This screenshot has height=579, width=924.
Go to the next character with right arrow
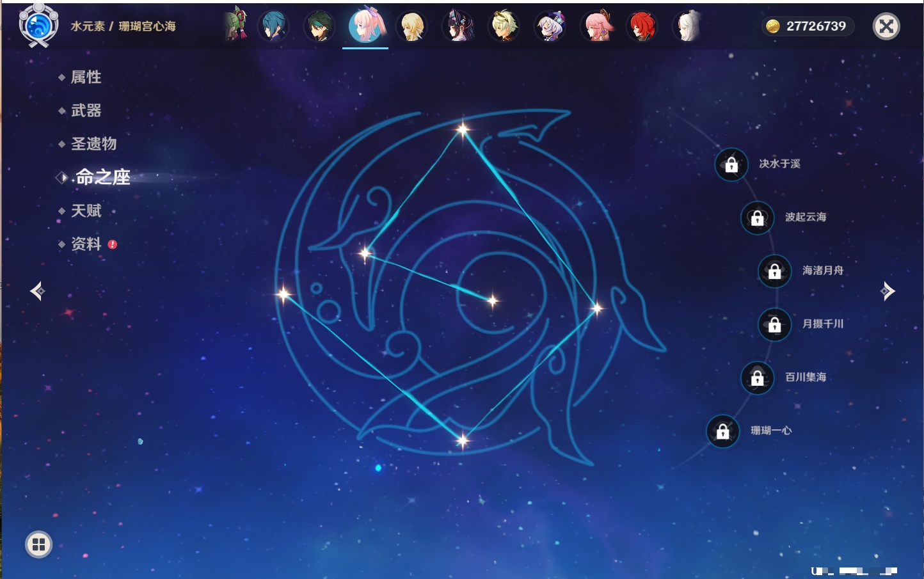[x=888, y=291]
